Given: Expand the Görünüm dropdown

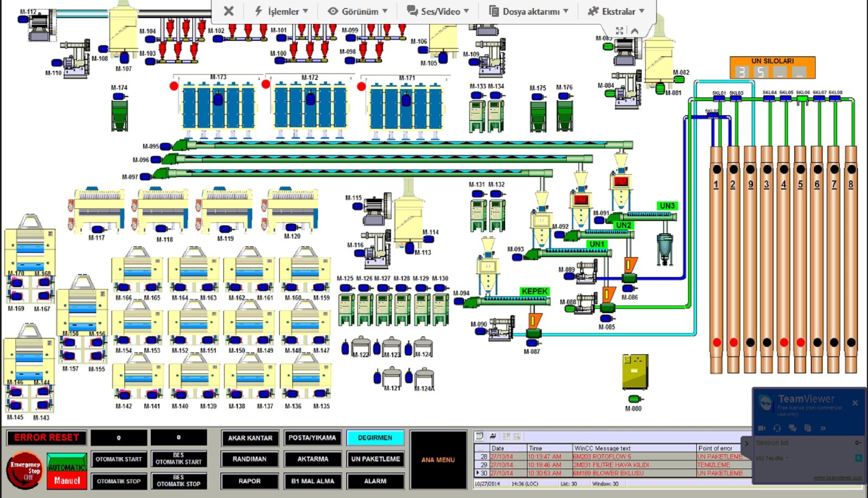Looking at the screenshot, I should tap(358, 11).
